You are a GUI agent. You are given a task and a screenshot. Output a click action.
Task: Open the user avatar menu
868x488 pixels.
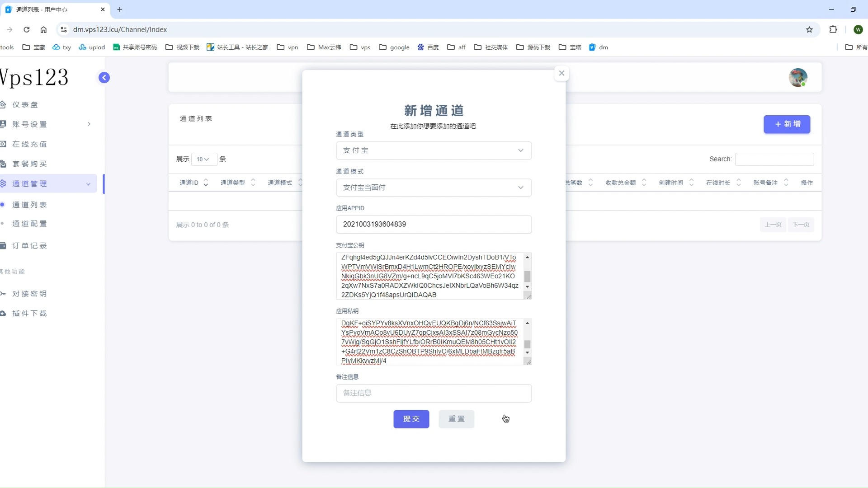tap(798, 77)
